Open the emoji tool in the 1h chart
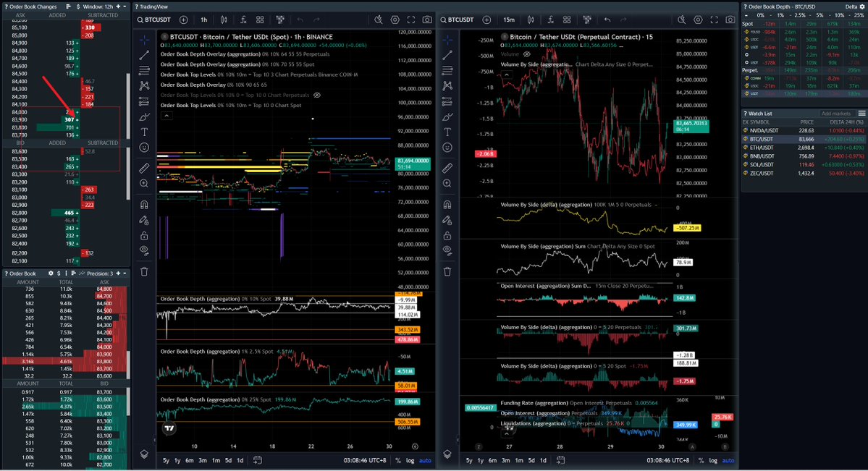Image resolution: width=868 pixels, height=471 pixels. pos(144,148)
